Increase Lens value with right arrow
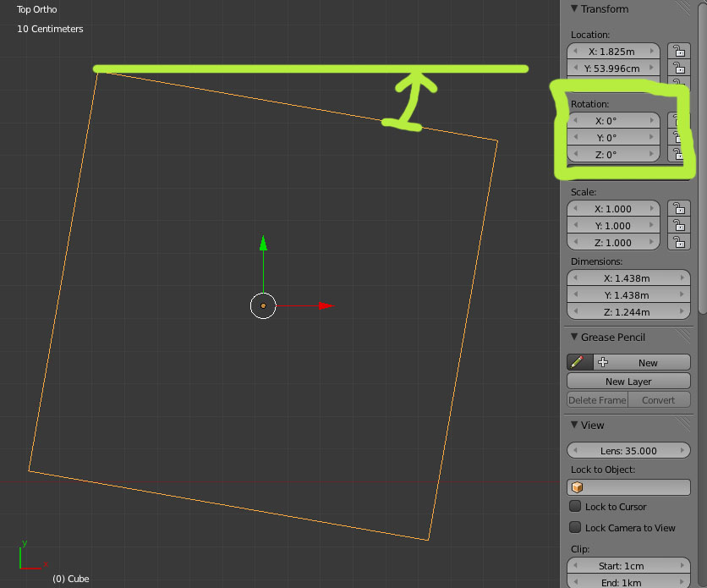 682,450
